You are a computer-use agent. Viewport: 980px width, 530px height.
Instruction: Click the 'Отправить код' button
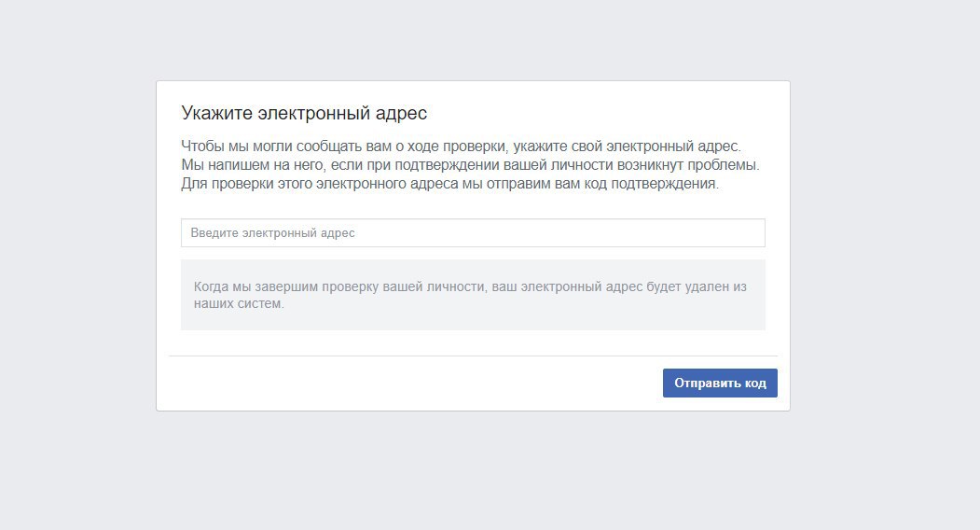click(x=720, y=383)
